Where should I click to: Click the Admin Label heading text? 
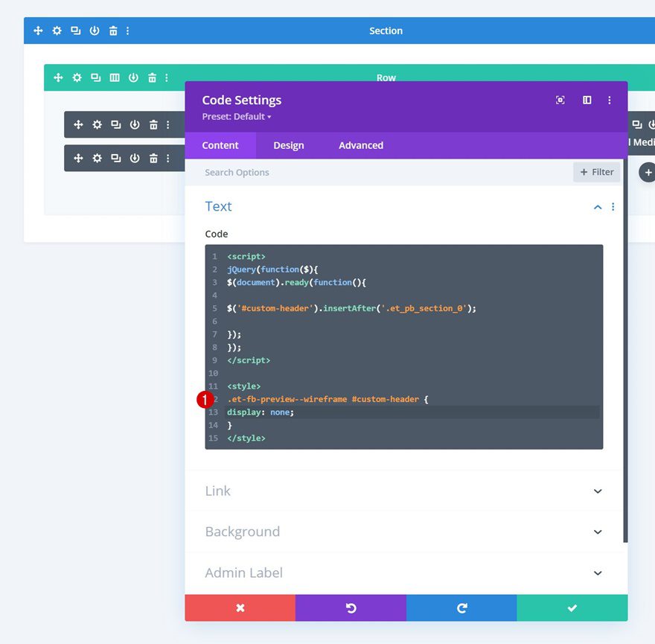tap(244, 573)
